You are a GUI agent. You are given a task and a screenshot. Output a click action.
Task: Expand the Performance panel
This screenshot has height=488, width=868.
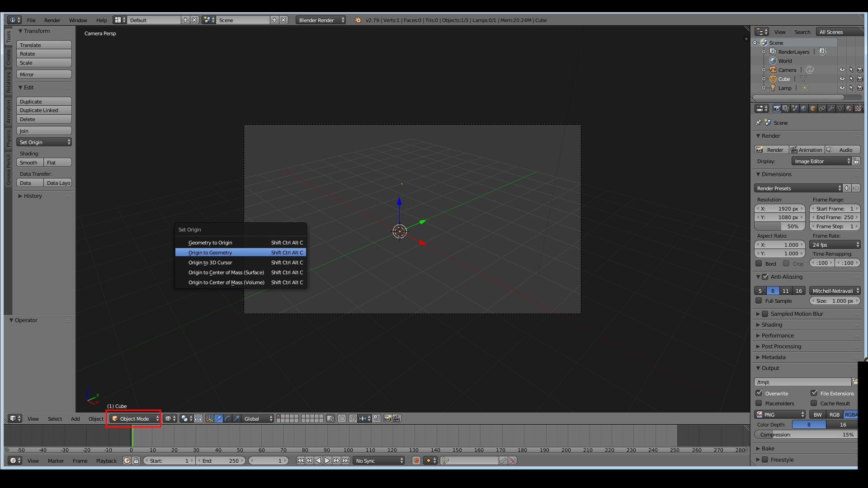(777, 335)
